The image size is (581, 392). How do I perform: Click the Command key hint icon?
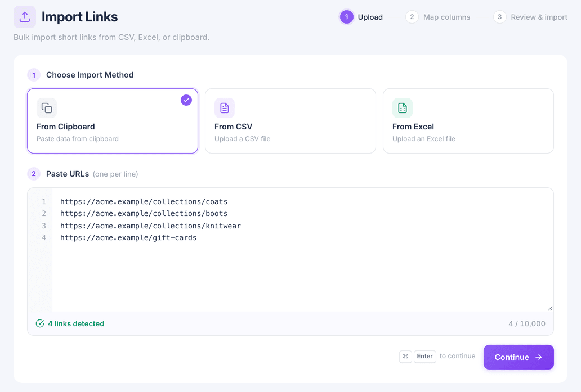click(405, 356)
